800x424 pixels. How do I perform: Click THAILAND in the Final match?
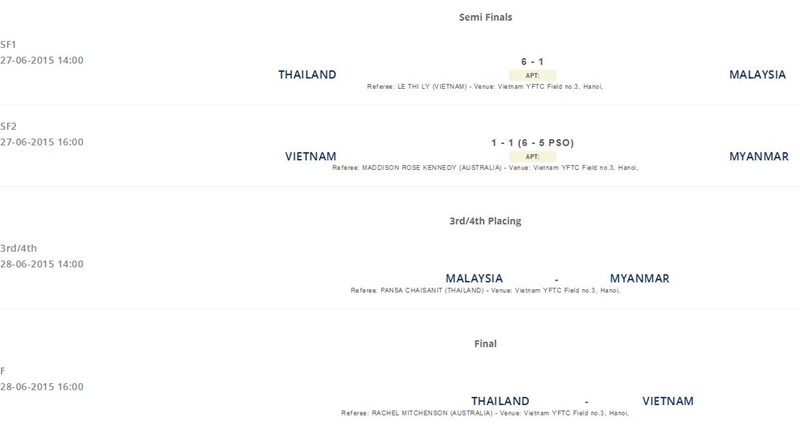pos(500,401)
